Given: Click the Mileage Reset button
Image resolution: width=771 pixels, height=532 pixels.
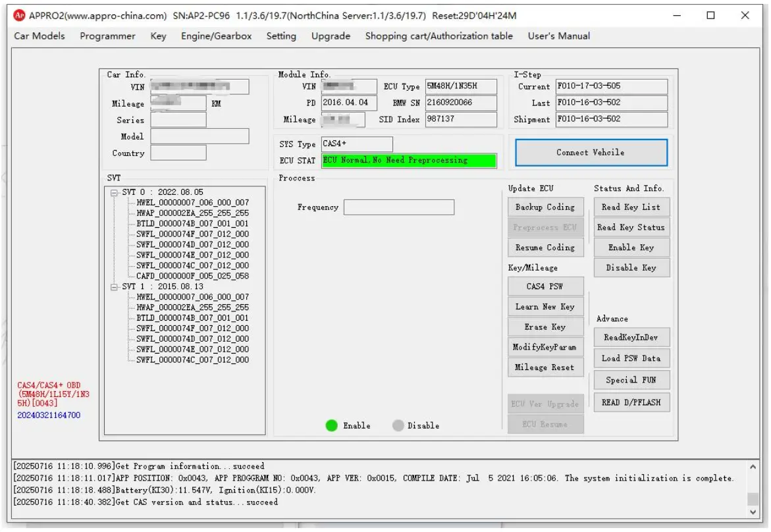Looking at the screenshot, I should (x=545, y=367).
